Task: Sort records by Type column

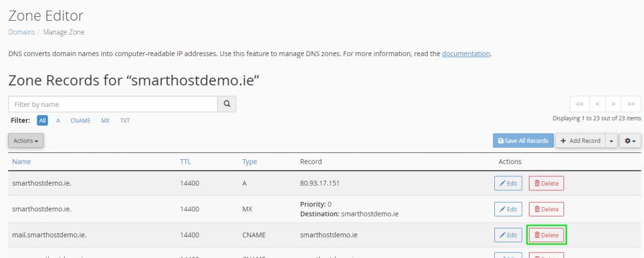Action: pos(250,162)
